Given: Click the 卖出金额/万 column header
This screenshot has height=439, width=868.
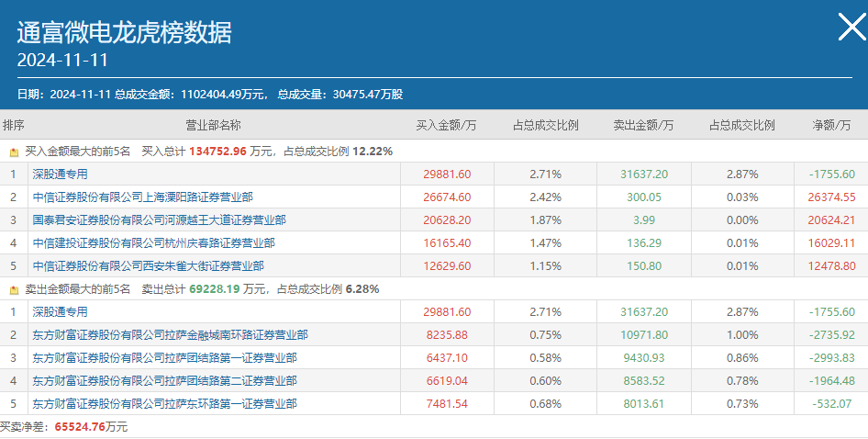Looking at the screenshot, I should coord(643,125).
